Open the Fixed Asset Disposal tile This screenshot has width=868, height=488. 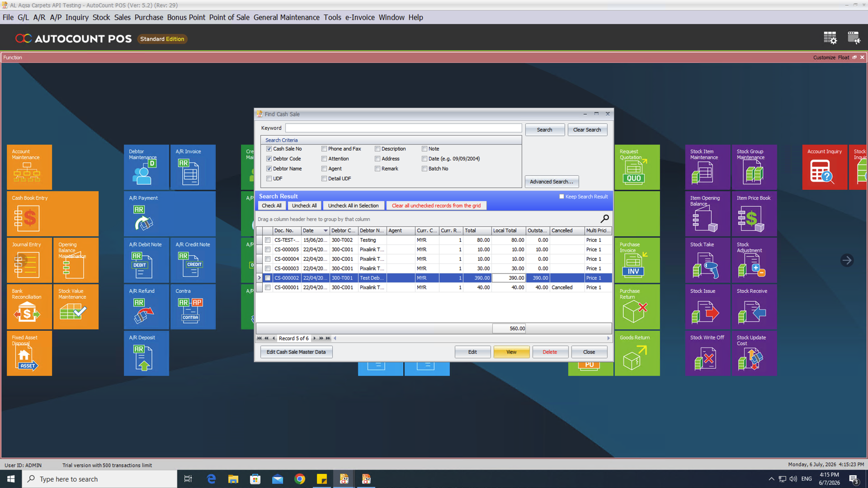[29, 353]
